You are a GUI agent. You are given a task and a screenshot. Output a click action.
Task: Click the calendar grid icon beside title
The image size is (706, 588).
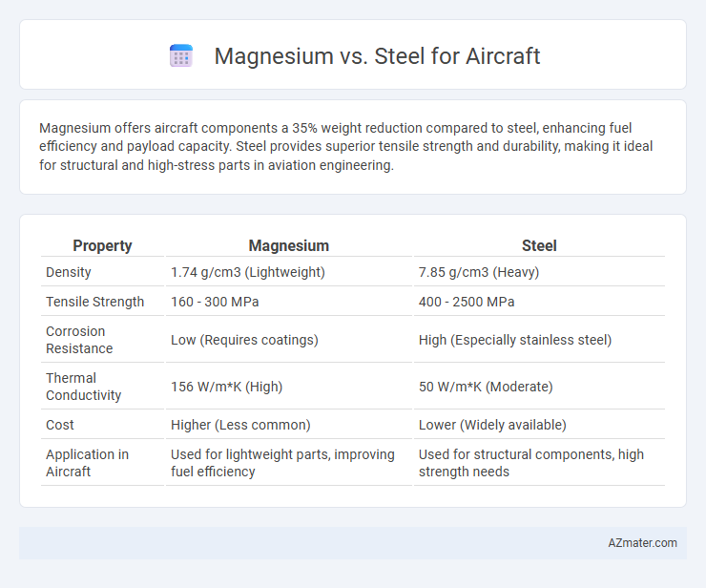tap(181, 56)
